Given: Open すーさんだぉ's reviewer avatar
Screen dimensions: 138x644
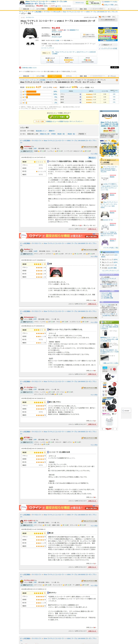Looking at the screenshot, I should (22, 389).
